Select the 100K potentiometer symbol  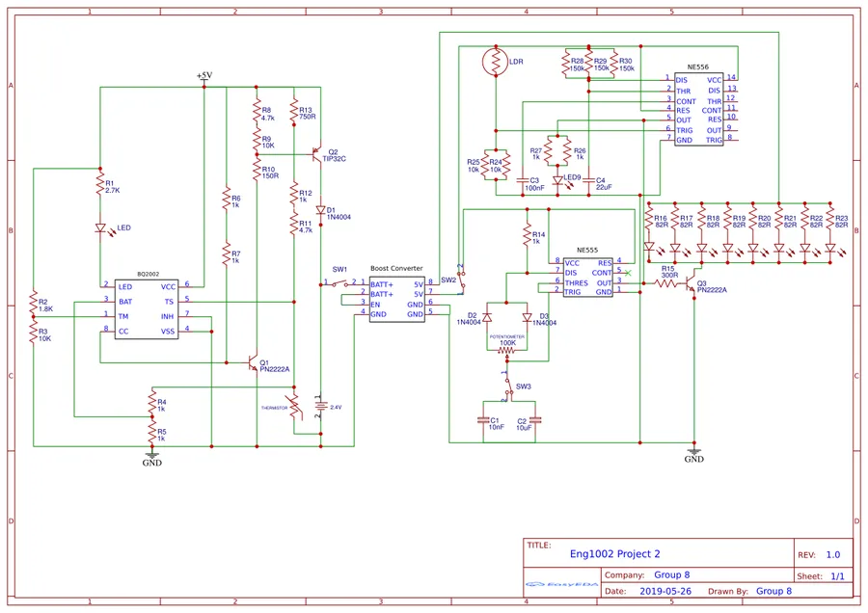point(507,351)
